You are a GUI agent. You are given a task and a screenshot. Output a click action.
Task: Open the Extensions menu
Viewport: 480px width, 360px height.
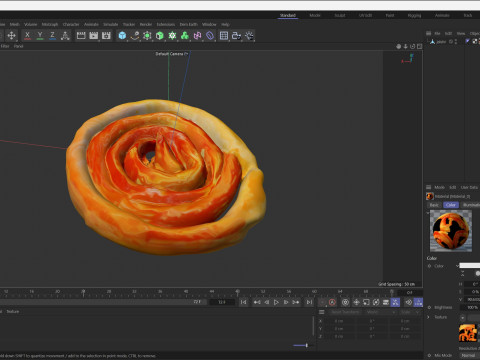point(166,24)
